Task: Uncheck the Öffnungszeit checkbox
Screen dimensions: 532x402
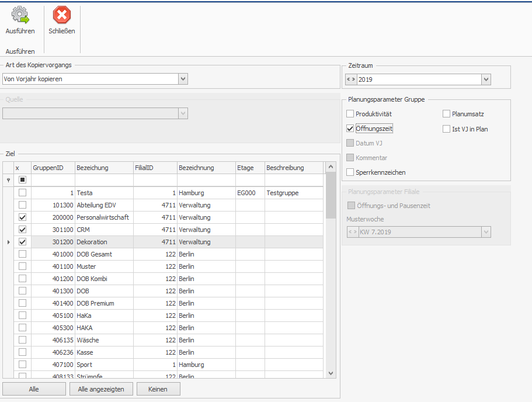Action: tap(350, 129)
